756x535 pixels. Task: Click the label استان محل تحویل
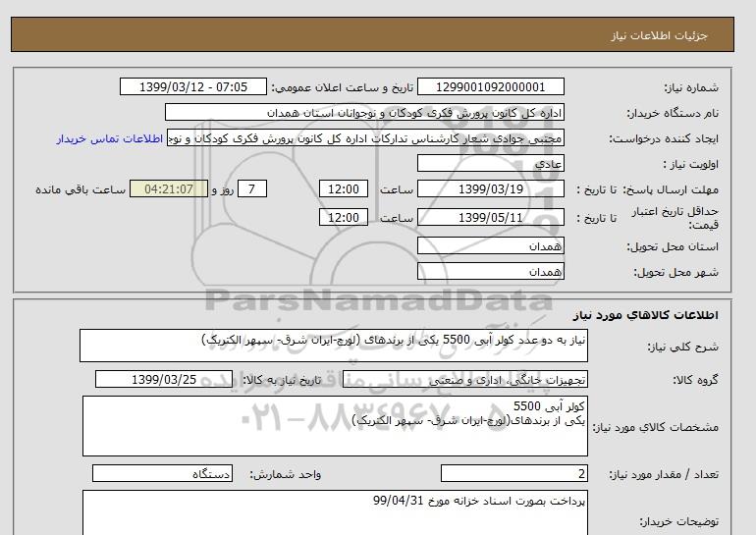coord(673,246)
